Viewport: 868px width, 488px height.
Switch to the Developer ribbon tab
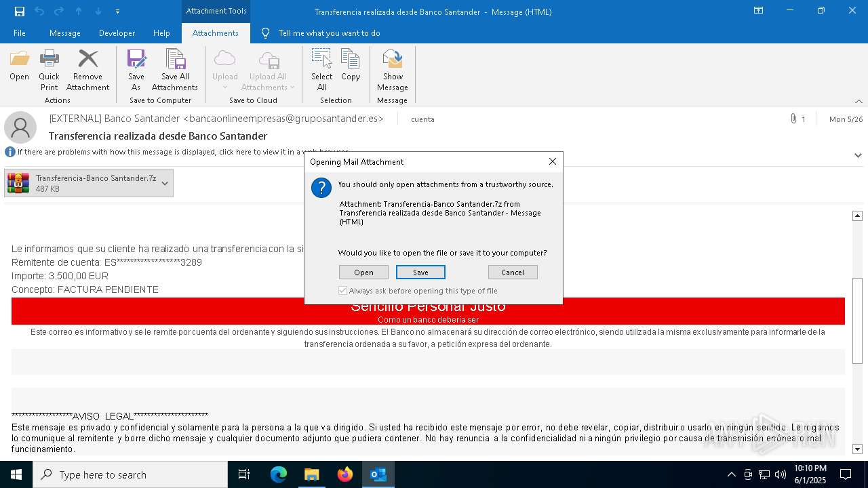(117, 33)
